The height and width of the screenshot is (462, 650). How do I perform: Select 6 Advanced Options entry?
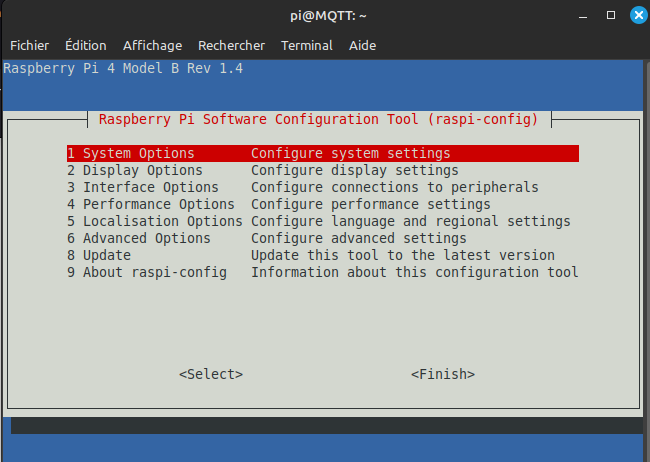[x=138, y=239]
